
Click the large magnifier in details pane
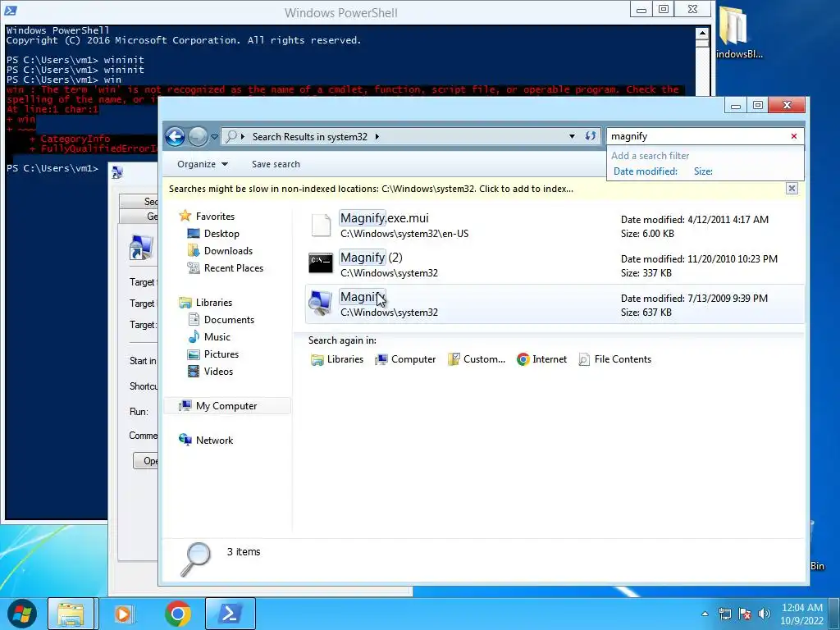[195, 559]
